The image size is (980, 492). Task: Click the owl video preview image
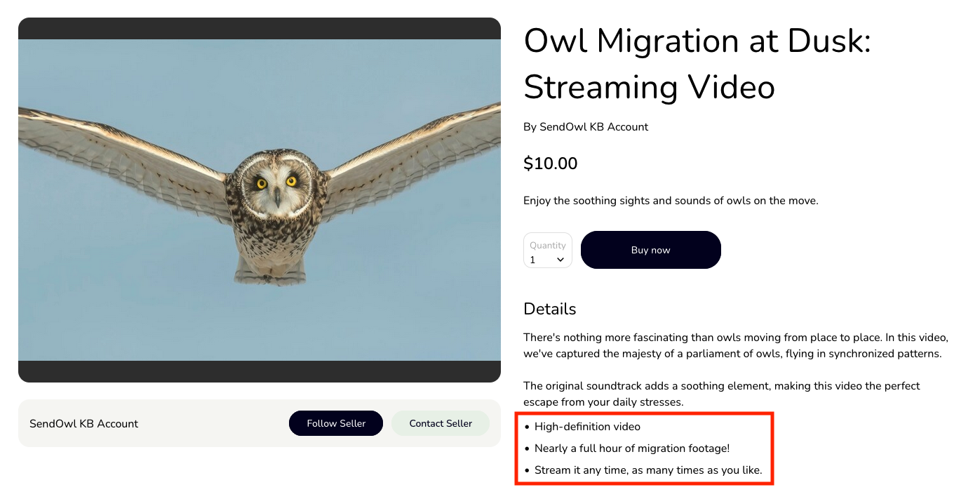click(x=260, y=200)
